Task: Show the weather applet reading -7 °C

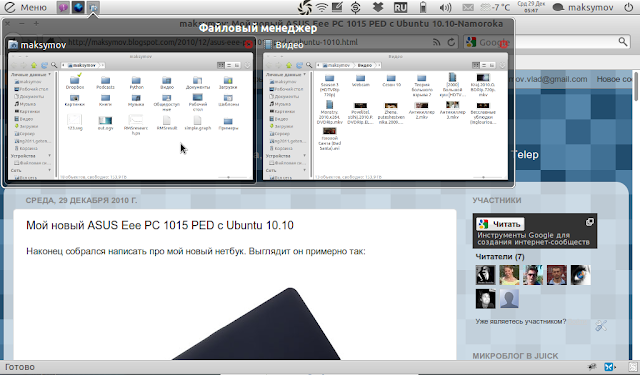Action: pyautogui.click(x=495, y=7)
